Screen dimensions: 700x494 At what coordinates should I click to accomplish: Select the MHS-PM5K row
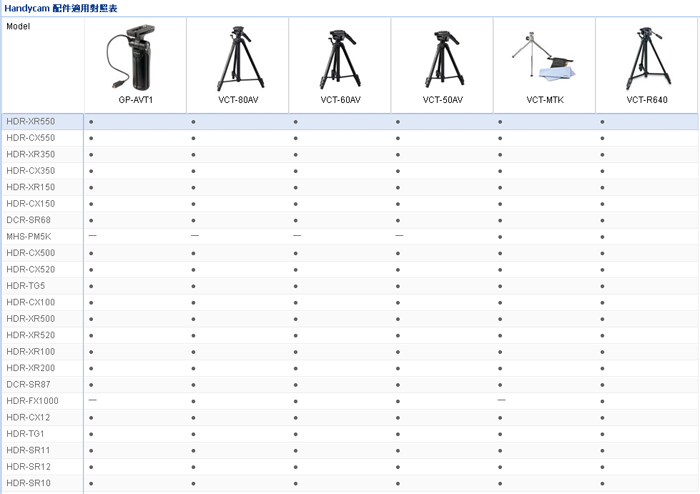coord(350,237)
